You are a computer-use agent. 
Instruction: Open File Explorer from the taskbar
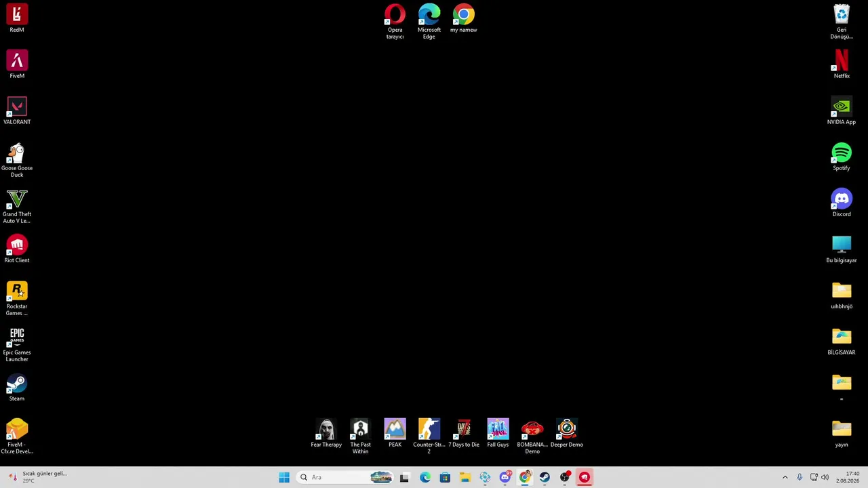[465, 477]
